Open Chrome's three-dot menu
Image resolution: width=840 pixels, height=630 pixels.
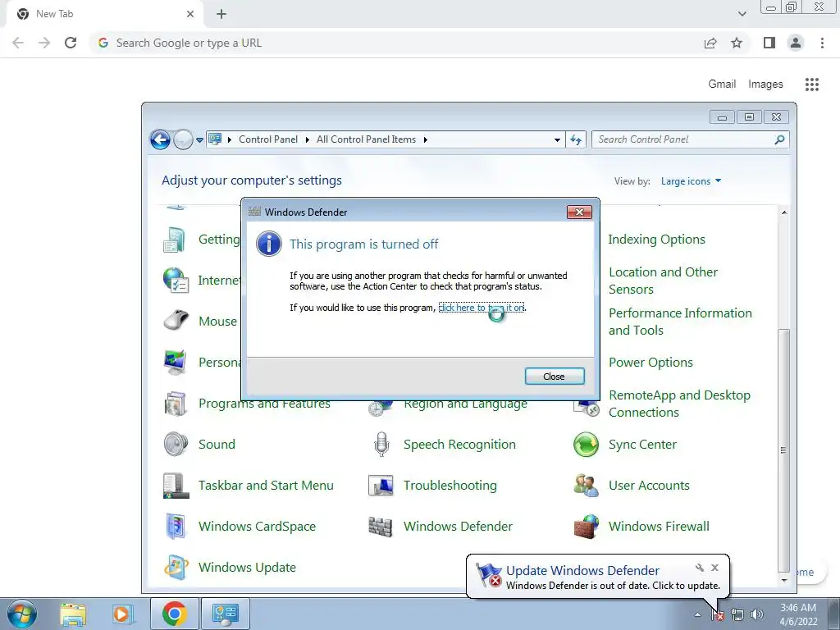click(822, 43)
